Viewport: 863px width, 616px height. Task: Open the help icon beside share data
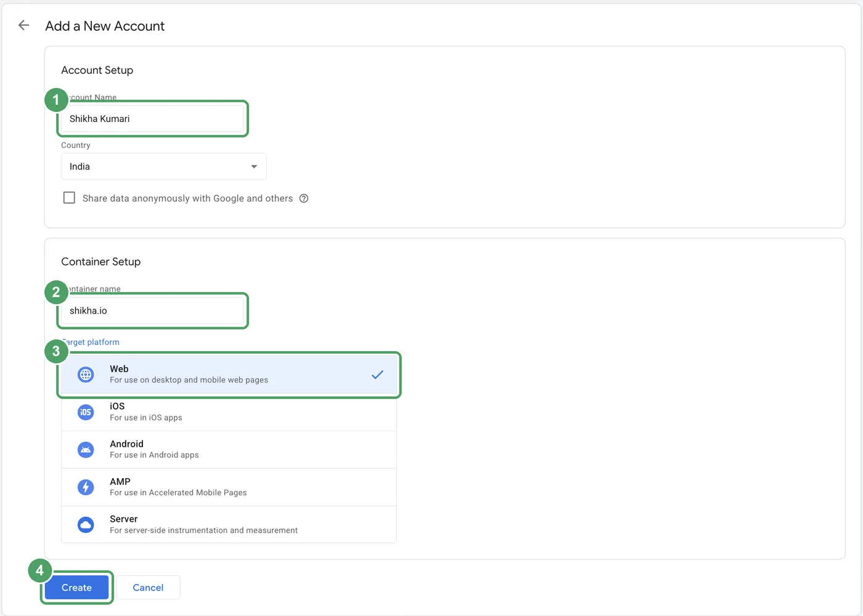[304, 198]
